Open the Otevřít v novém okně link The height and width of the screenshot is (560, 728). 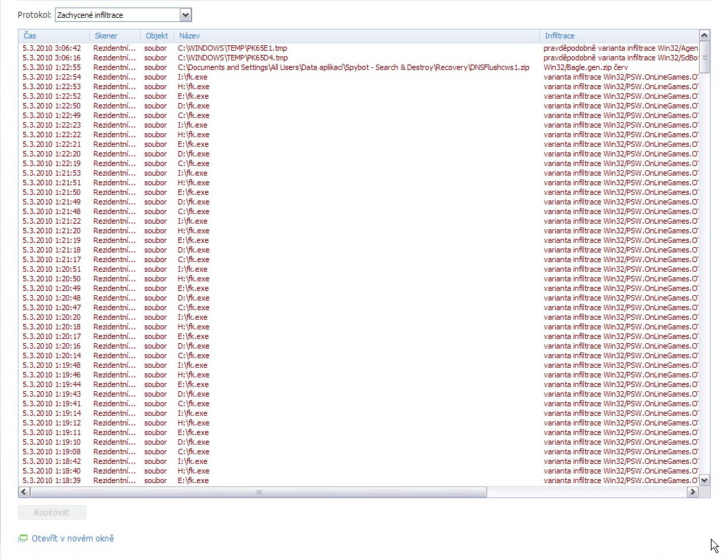pos(73,539)
